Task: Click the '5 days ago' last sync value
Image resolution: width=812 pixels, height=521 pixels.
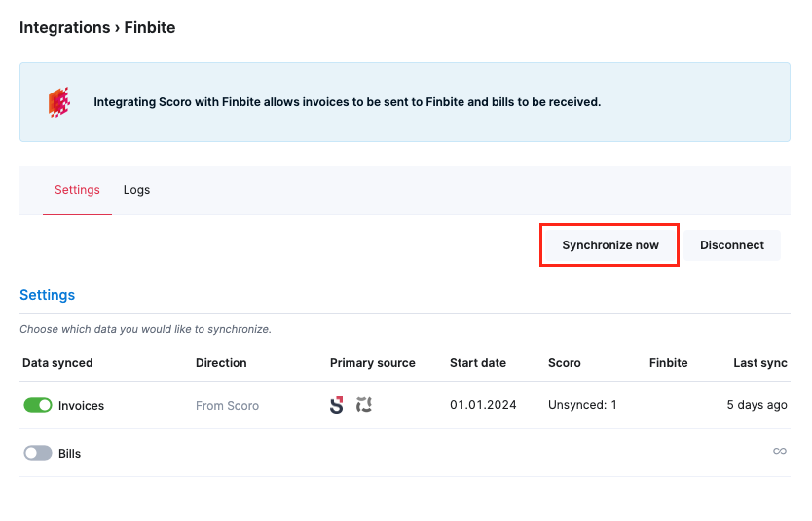Action: pyautogui.click(x=757, y=405)
